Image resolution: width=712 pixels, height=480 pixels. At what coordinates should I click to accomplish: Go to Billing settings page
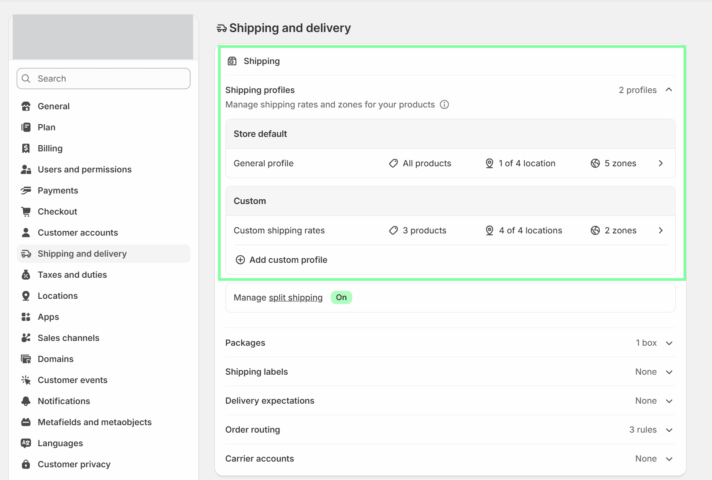104,148
